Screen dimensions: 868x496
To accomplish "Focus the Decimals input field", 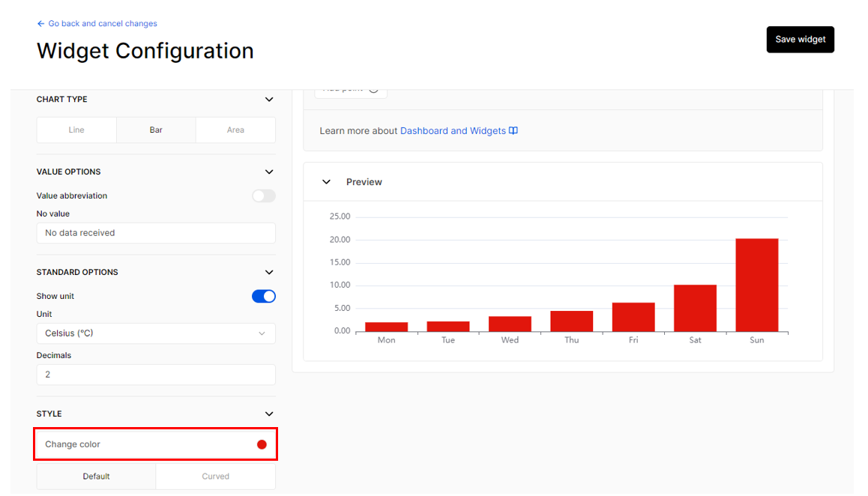I will (x=156, y=375).
